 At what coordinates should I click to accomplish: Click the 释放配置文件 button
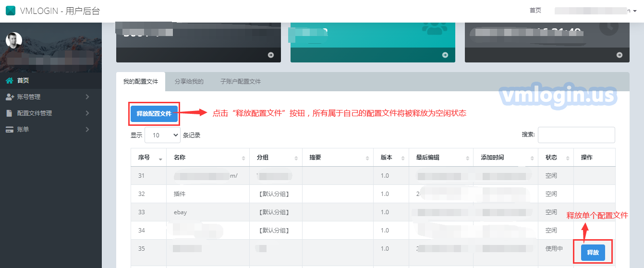click(154, 114)
